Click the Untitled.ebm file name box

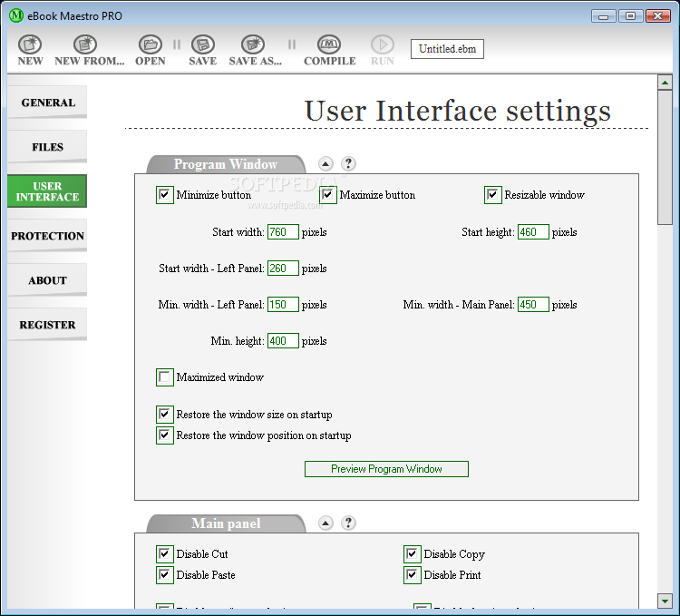[x=447, y=49]
